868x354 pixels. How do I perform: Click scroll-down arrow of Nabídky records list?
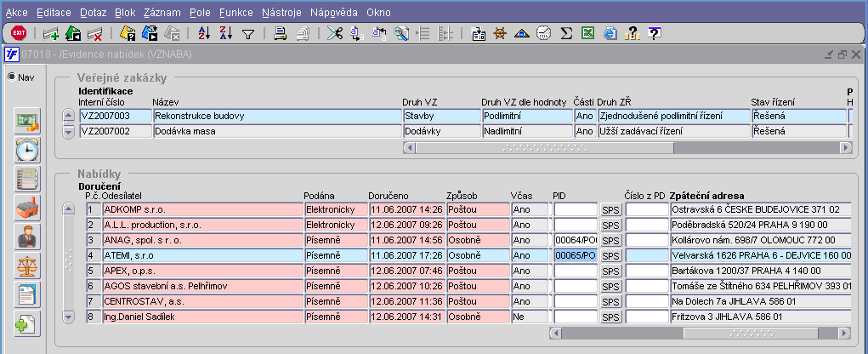pyautogui.click(x=69, y=317)
